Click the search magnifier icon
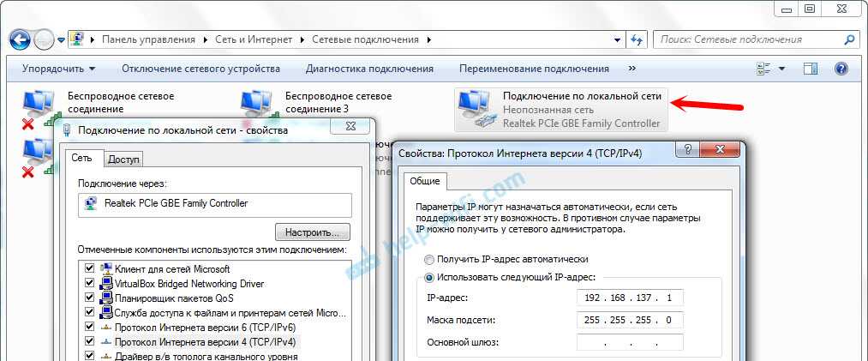Image resolution: width=868 pixels, height=361 pixels. point(849,39)
